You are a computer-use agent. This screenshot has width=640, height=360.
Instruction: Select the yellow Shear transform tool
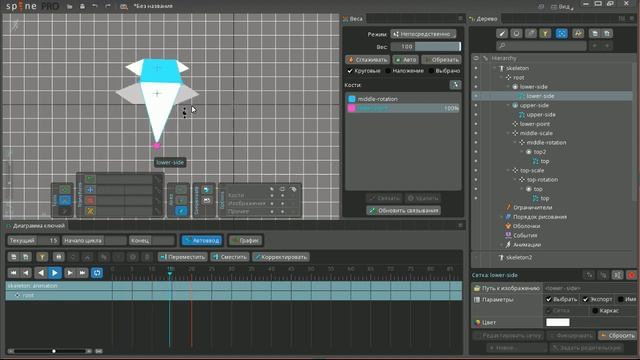coord(90,211)
